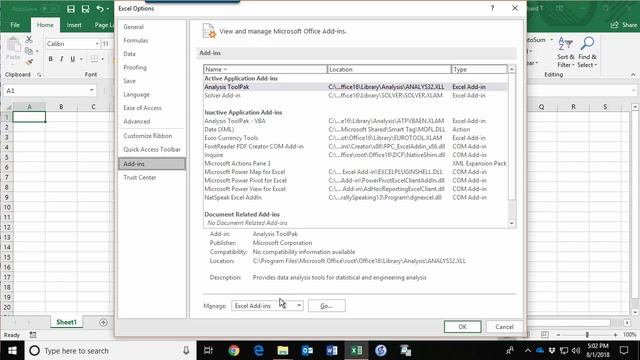Click the Format Painter brush icon
Screen dimensions: 640x360
[29, 62]
